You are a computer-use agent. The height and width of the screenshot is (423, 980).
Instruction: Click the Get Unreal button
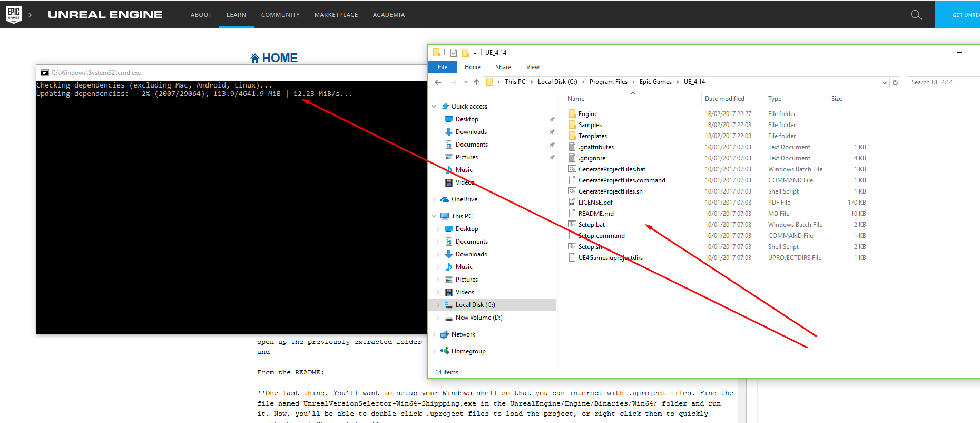click(957, 15)
